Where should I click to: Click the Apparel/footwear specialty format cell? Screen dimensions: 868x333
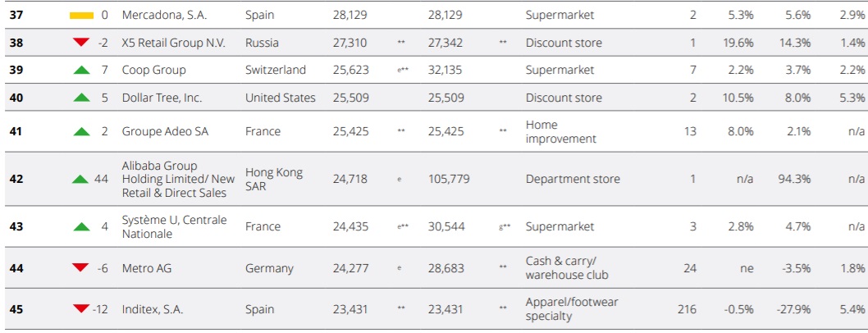point(572,309)
